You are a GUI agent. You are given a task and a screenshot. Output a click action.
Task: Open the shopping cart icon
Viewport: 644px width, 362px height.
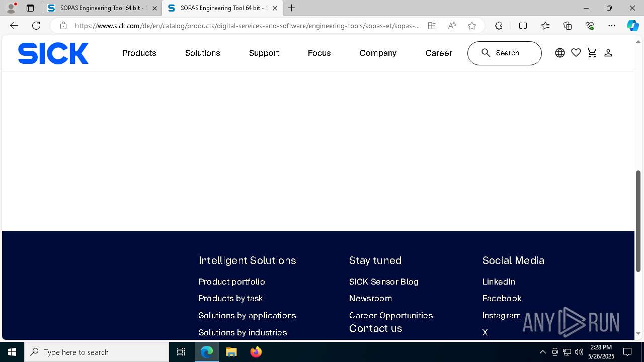[592, 53]
